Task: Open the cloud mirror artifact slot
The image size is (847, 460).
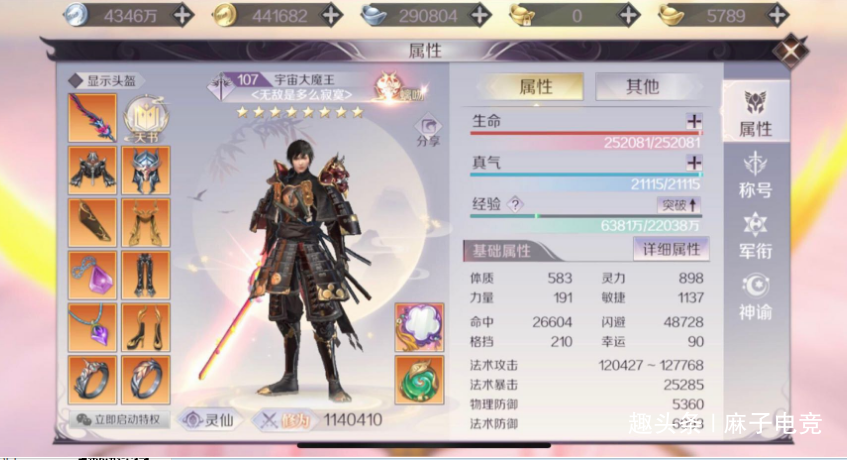Action: 419,328
